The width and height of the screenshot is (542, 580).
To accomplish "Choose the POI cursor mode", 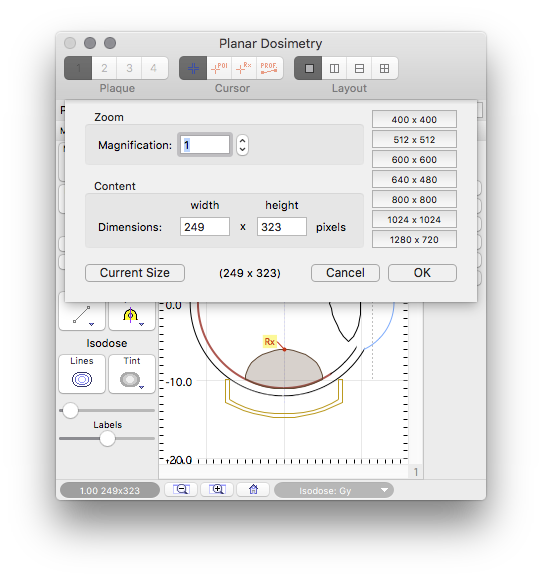I will pos(219,68).
